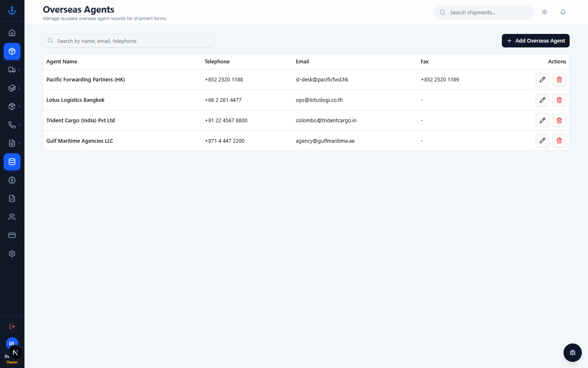This screenshot has height=368, width=588.
Task: Edit the Pacific Forwarding Partners (HK) record
Action: tap(542, 80)
